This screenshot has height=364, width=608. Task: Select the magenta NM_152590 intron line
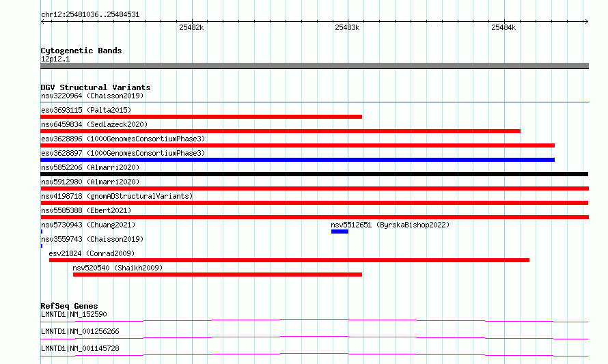coord(314,320)
